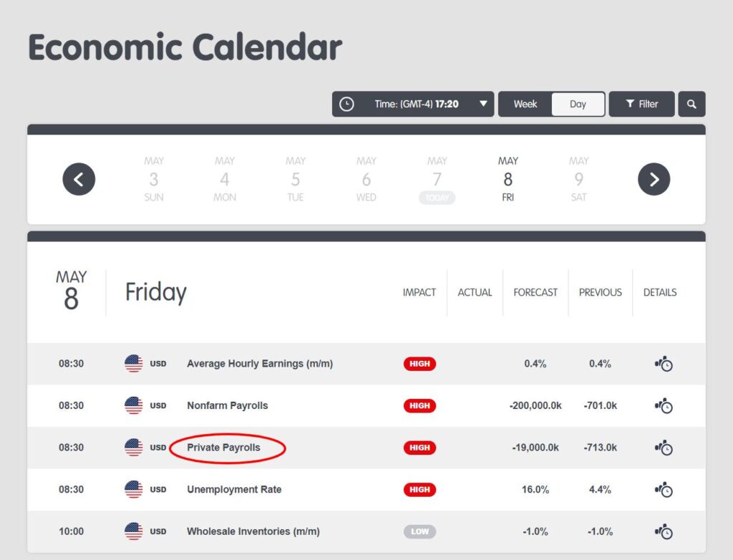
Task: Click the Unemployment Rate event name
Action: click(x=234, y=490)
